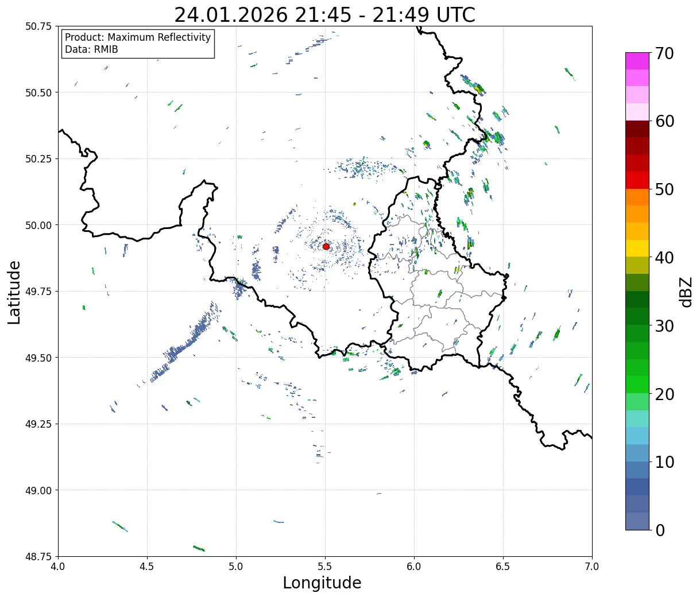Click colorbar tick label 10
The height and width of the screenshot is (597, 700).
click(664, 462)
